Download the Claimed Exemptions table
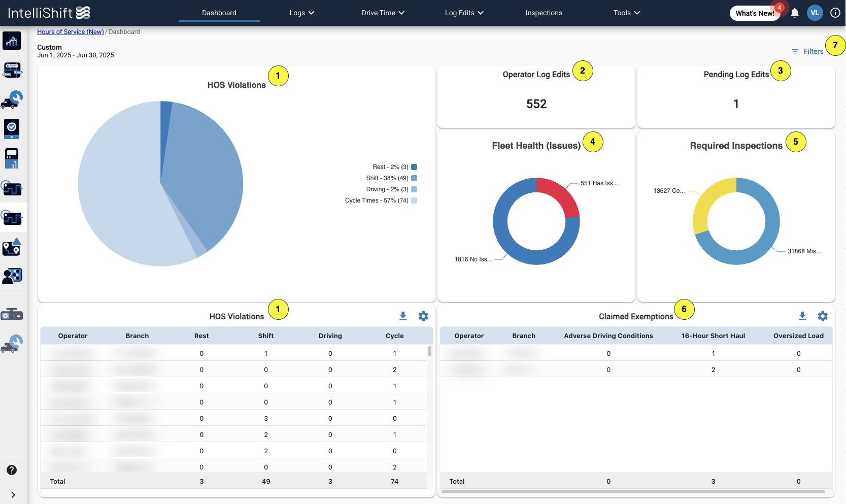This screenshot has width=846, height=504. (x=802, y=316)
